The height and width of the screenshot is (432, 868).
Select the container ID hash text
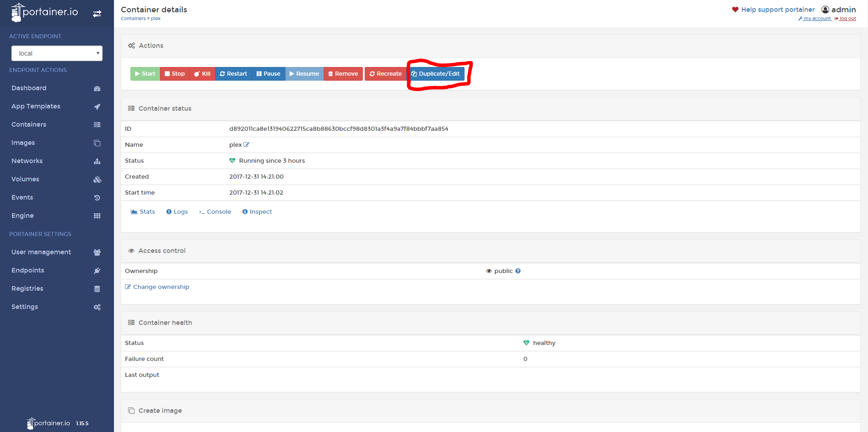[339, 129]
